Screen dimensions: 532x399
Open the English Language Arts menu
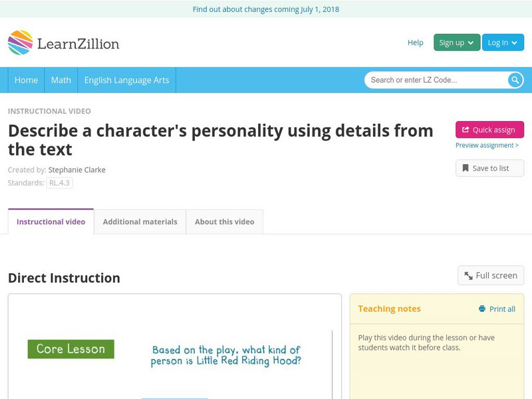pyautogui.click(x=126, y=80)
